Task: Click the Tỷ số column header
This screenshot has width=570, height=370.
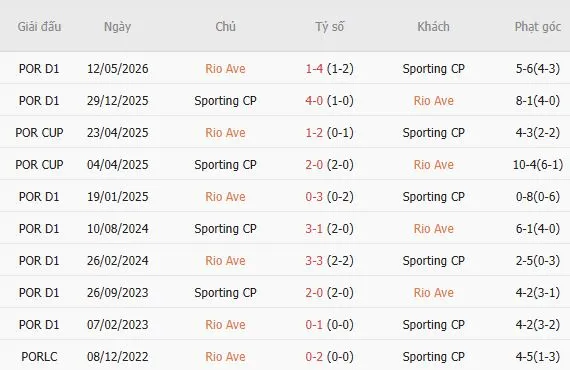Action: coord(329,27)
